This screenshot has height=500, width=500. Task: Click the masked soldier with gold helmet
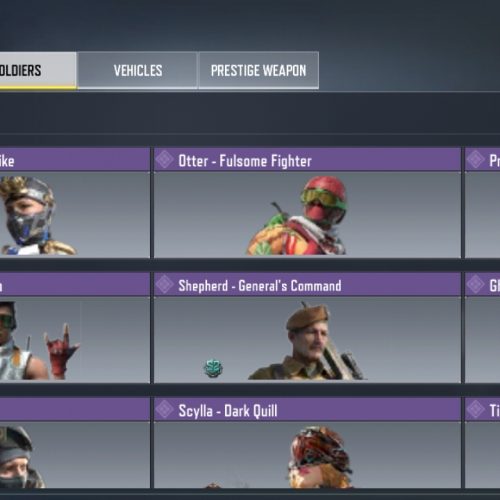click(x=35, y=216)
